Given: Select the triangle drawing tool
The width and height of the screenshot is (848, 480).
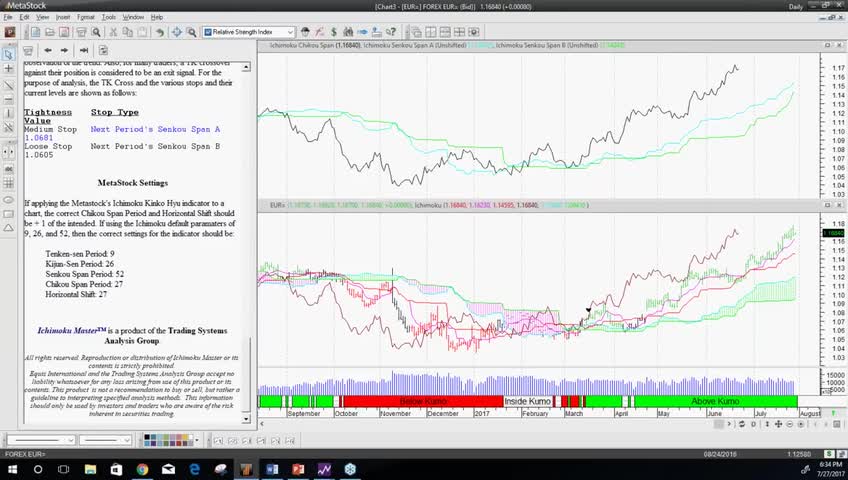Looking at the screenshot, I should point(8,228).
